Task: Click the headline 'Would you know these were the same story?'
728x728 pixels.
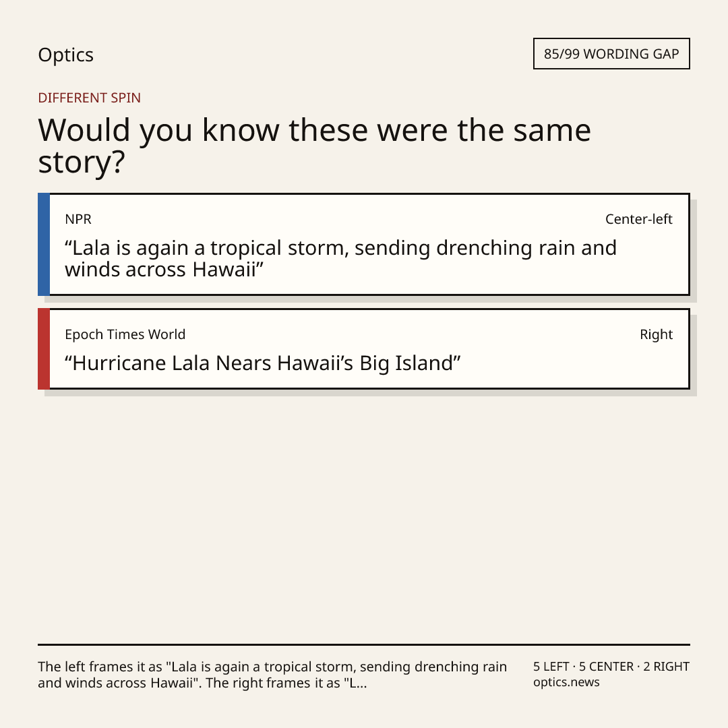Action: tap(314, 146)
